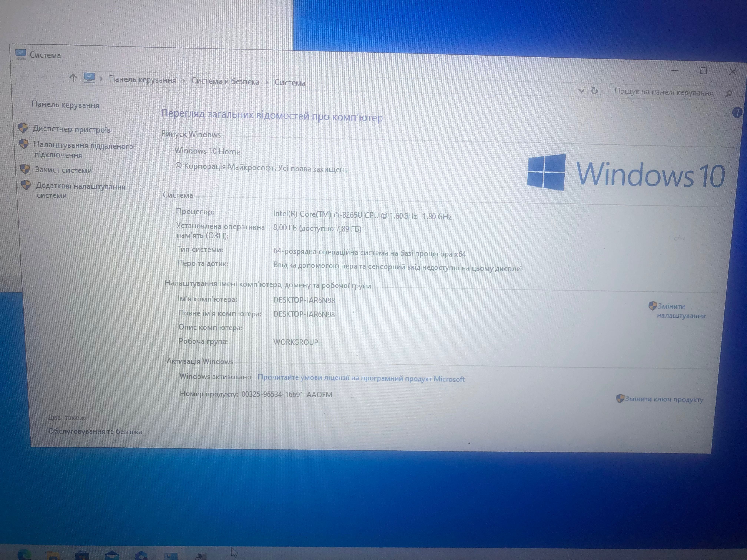The image size is (747, 560).
Task: Click 'DESKTOP-IAR6N98' next to Повне ім'я комп'ютера
Action: [304, 314]
